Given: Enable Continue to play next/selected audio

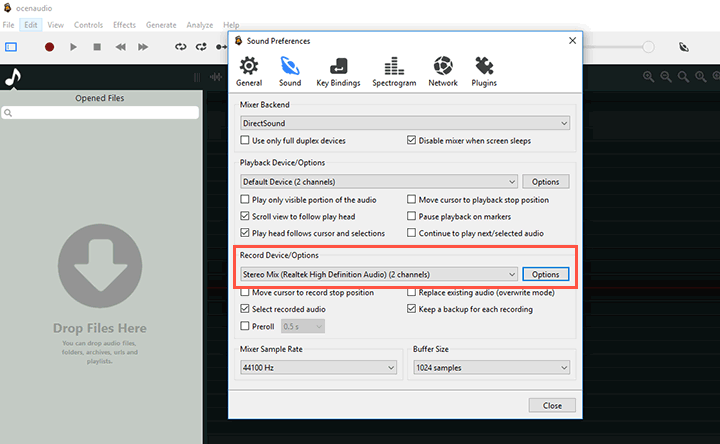Looking at the screenshot, I should coord(411,233).
